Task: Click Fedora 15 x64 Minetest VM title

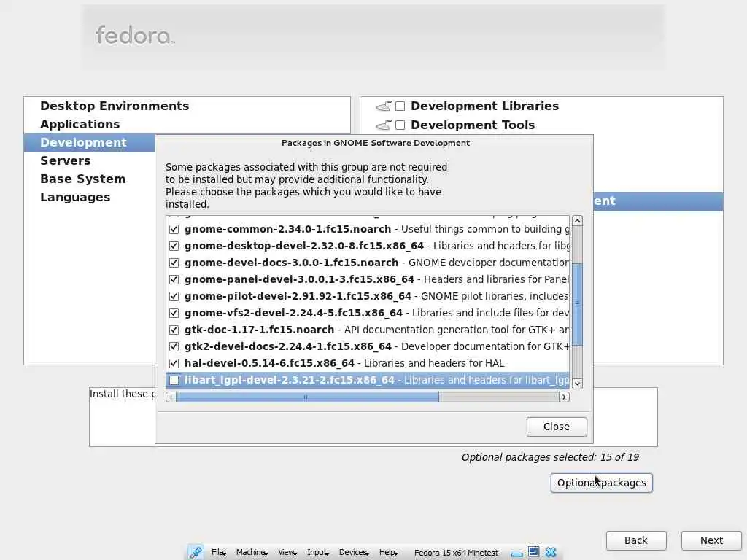Action: (x=456, y=553)
